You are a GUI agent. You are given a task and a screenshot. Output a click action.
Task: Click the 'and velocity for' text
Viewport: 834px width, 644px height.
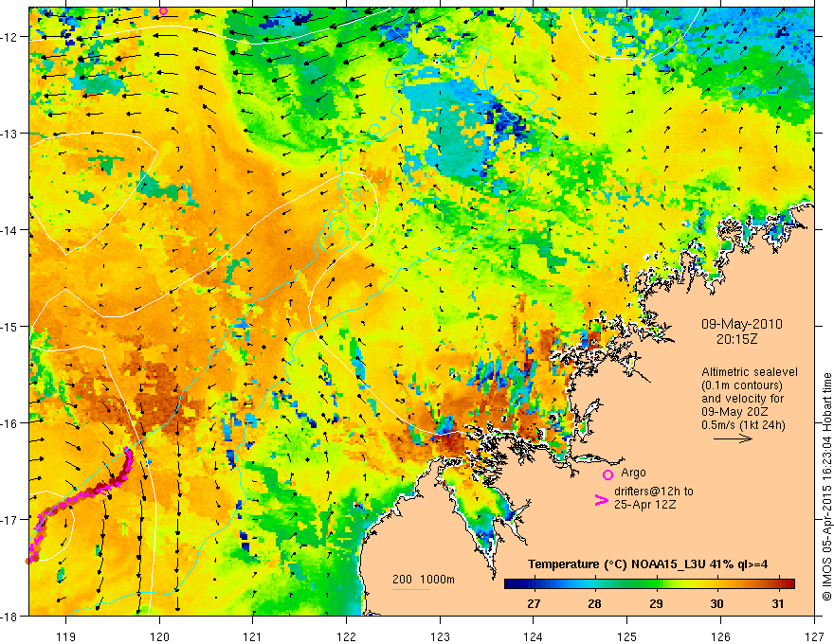click(x=742, y=399)
